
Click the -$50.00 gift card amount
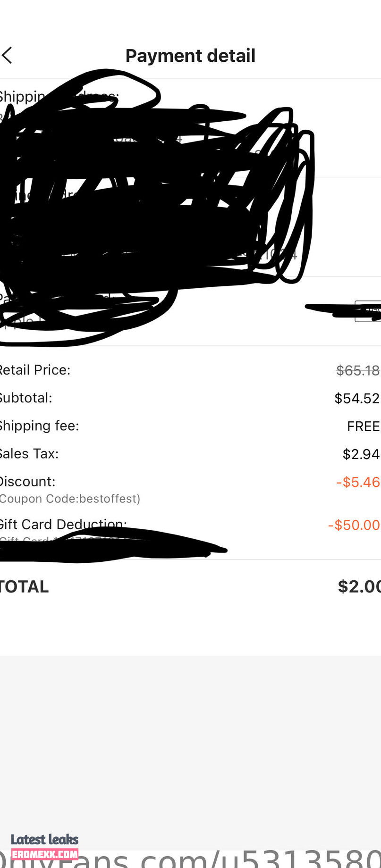tap(354, 525)
